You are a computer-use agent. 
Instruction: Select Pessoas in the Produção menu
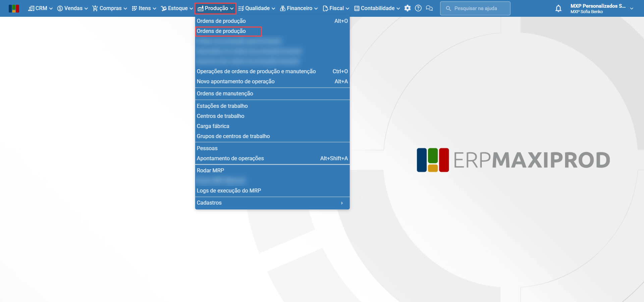(272, 148)
